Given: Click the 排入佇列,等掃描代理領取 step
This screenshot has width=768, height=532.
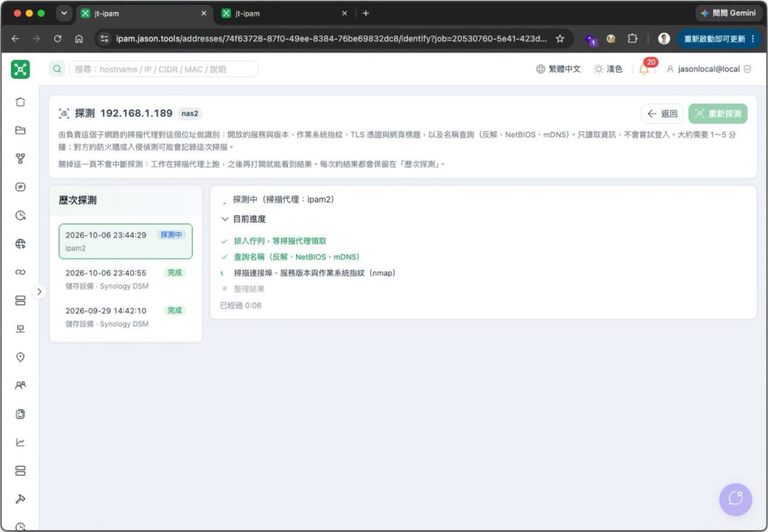Looking at the screenshot, I should click(280, 241).
